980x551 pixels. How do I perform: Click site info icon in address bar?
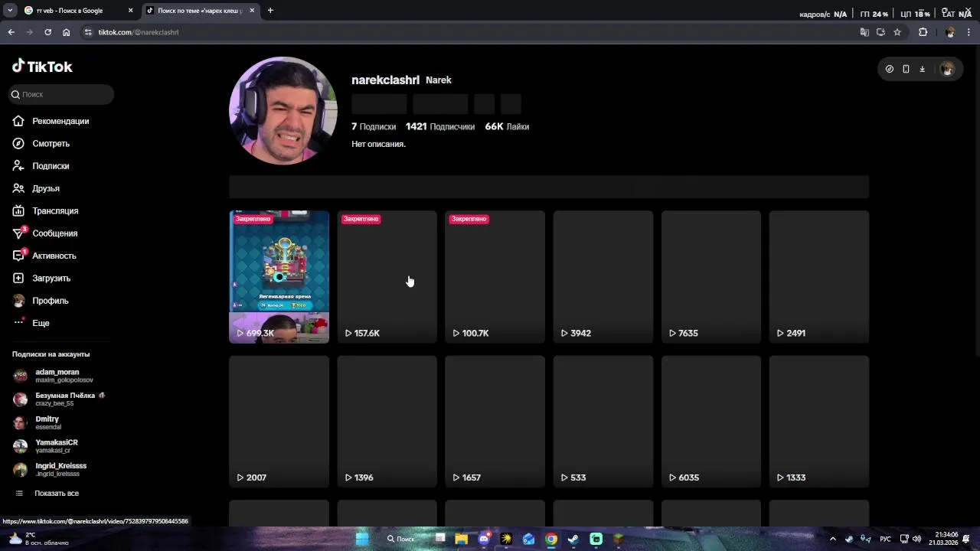pos(88,32)
